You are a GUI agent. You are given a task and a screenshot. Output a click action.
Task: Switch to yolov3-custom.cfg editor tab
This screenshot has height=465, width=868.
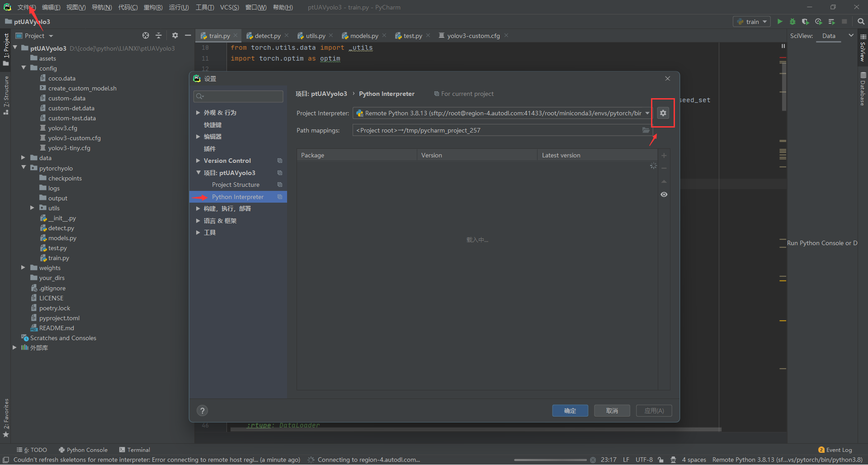[473, 35]
